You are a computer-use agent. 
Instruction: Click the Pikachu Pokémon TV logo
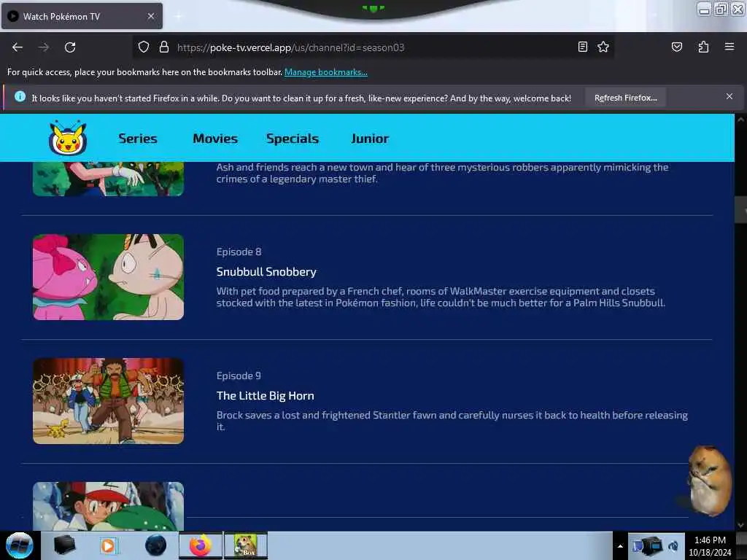coord(68,138)
